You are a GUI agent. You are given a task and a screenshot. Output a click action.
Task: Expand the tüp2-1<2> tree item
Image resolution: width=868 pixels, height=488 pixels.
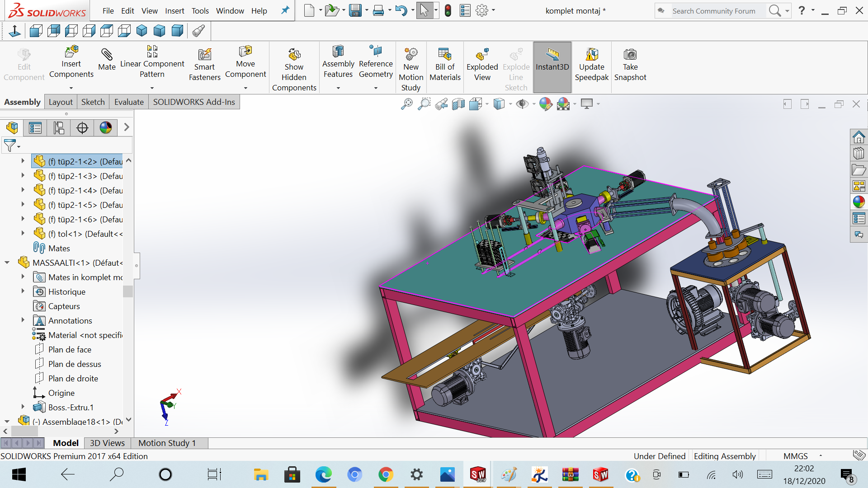point(23,161)
